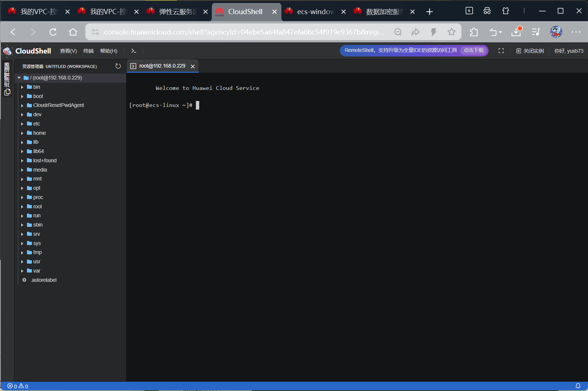The width and height of the screenshot is (588, 391).
Task: Open the 你好, yuxb73 user account
Action: coord(569,51)
